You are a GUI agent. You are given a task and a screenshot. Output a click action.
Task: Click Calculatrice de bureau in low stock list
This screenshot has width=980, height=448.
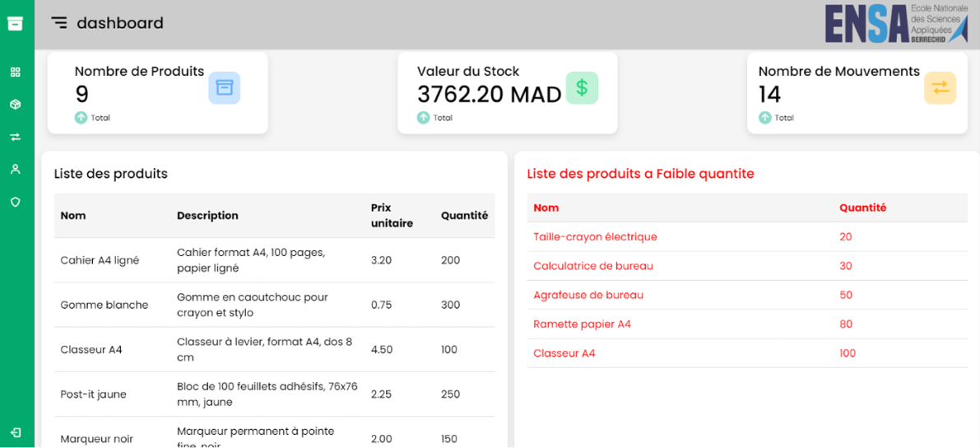[x=593, y=266]
